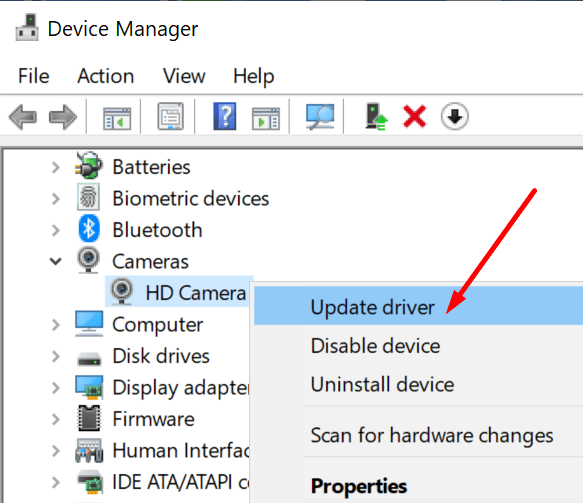Open the Properties toolbar icon
The width and height of the screenshot is (583, 503).
171,116
